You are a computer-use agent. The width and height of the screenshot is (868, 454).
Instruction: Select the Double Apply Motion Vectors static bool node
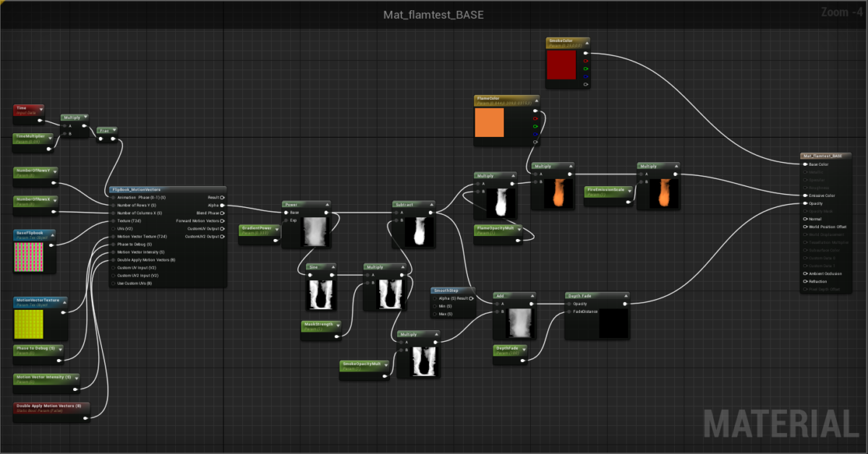pyautogui.click(x=47, y=404)
